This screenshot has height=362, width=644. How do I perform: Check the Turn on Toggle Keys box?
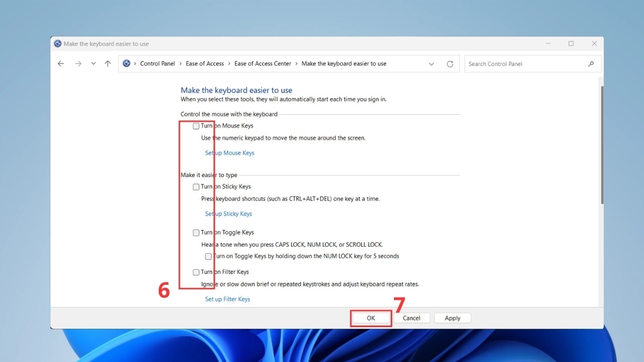tap(196, 233)
